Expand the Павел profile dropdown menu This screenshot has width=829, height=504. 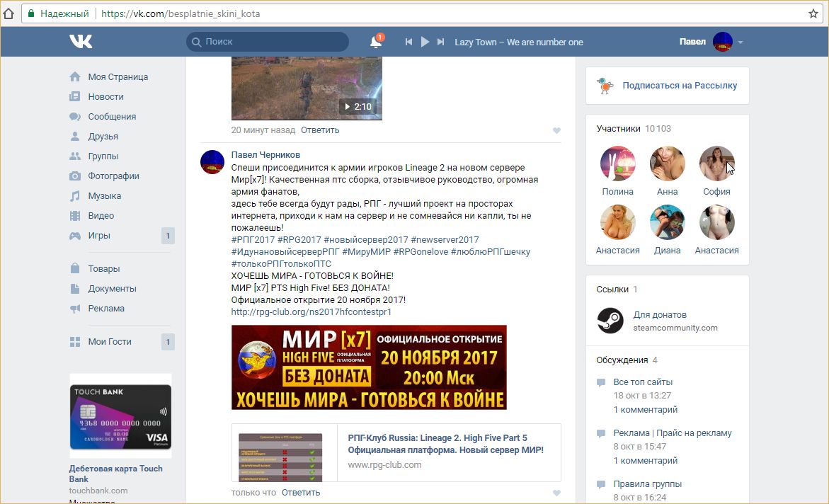point(741,42)
